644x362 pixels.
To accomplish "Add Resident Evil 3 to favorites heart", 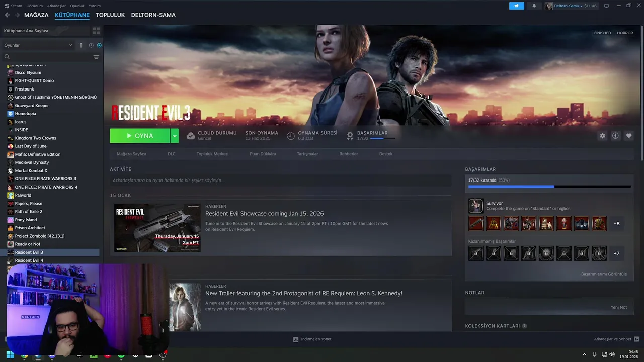I will [x=629, y=136].
